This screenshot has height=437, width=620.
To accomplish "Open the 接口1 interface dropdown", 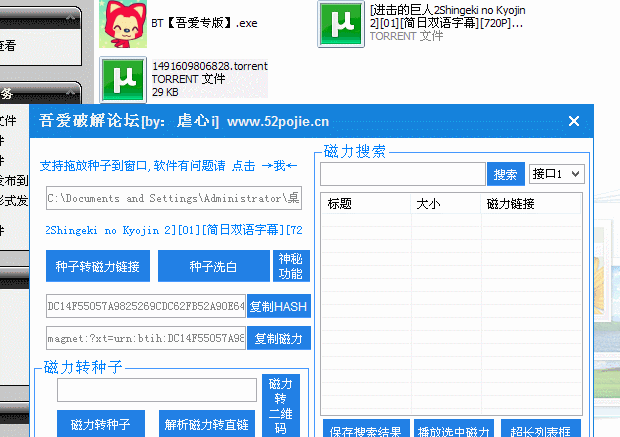I will click(557, 174).
